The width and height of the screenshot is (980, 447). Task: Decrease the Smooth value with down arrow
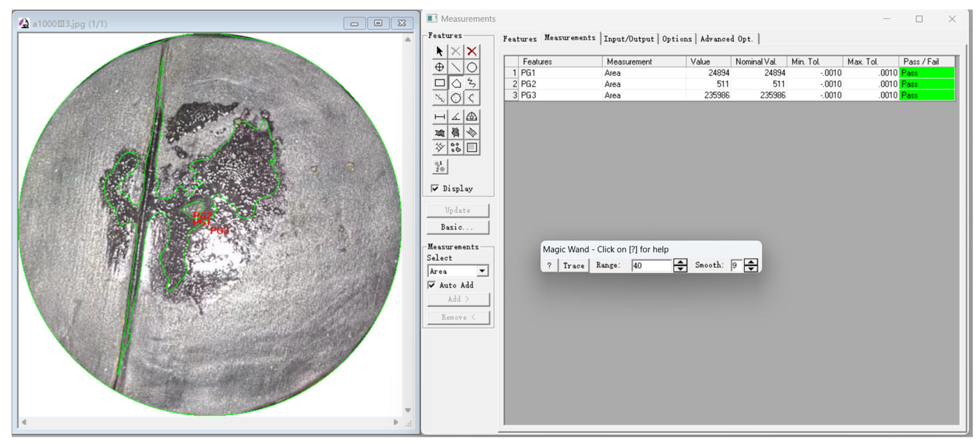click(751, 269)
